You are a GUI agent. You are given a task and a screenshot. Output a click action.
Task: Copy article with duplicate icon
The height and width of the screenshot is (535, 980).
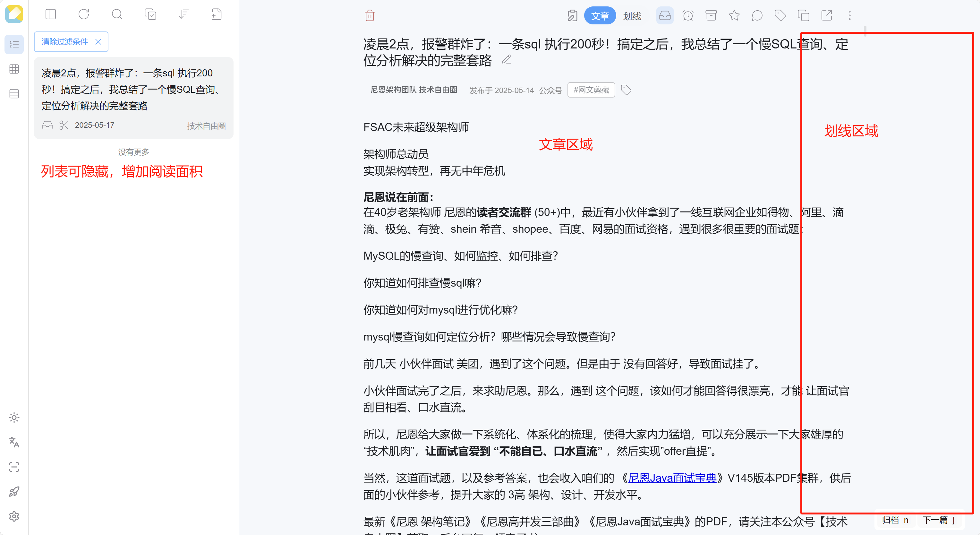(804, 16)
